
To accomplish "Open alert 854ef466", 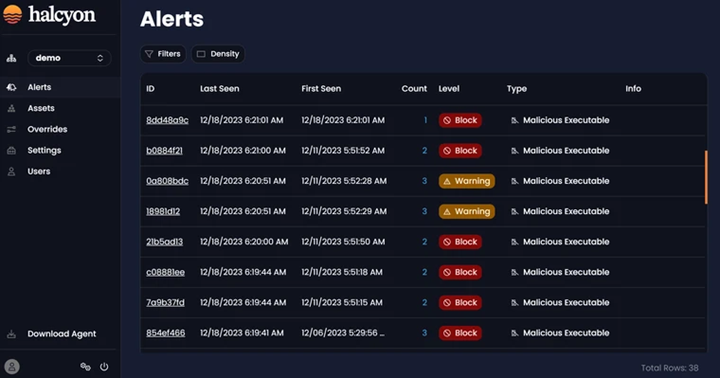I will pos(166,333).
